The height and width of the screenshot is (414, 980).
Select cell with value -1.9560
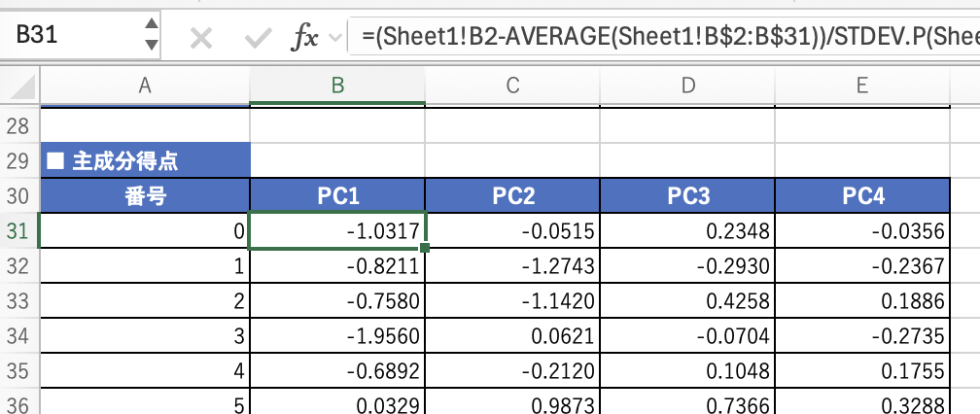tap(337, 336)
